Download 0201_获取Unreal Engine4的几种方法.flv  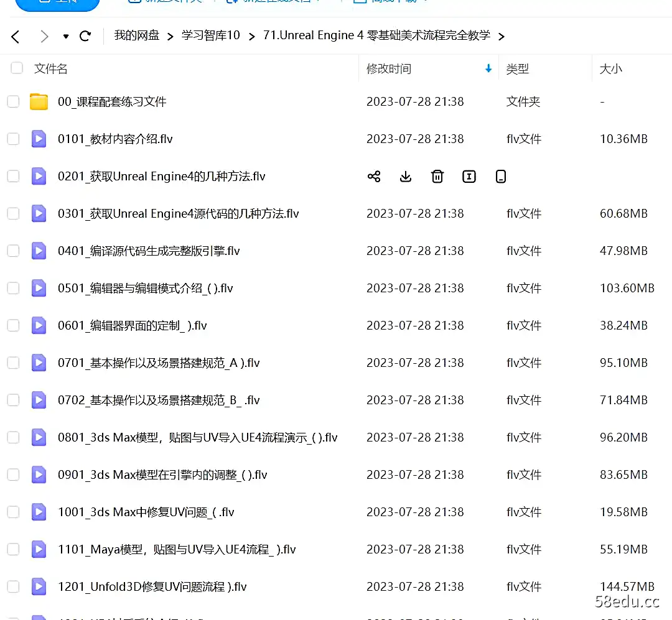click(x=406, y=177)
